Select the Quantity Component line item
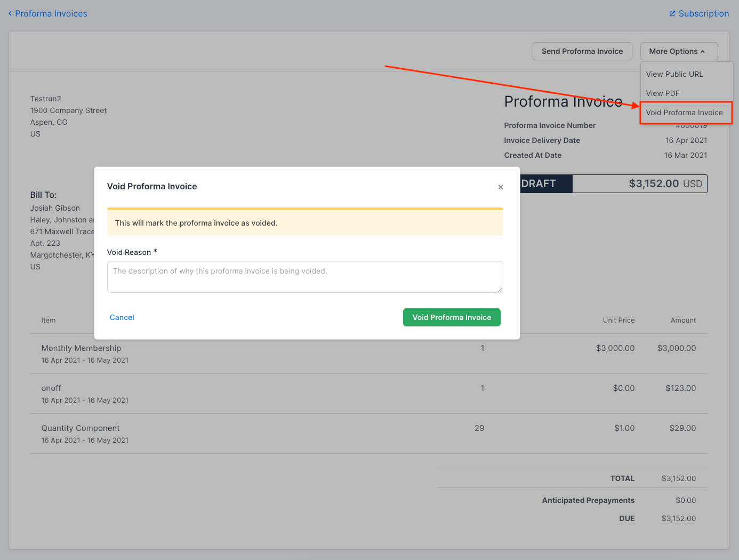Screen dimensions: 739x560 [x=81, y=428]
